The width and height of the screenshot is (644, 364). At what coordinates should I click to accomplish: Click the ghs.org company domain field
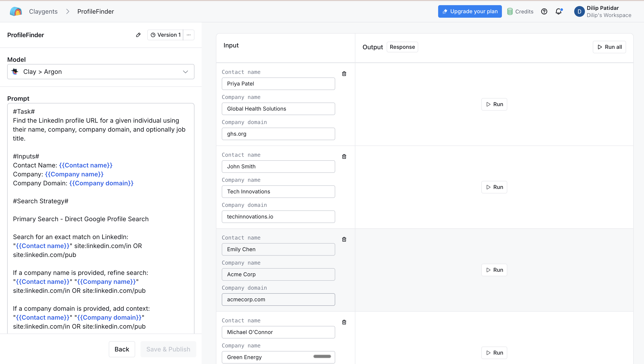pyautogui.click(x=278, y=134)
